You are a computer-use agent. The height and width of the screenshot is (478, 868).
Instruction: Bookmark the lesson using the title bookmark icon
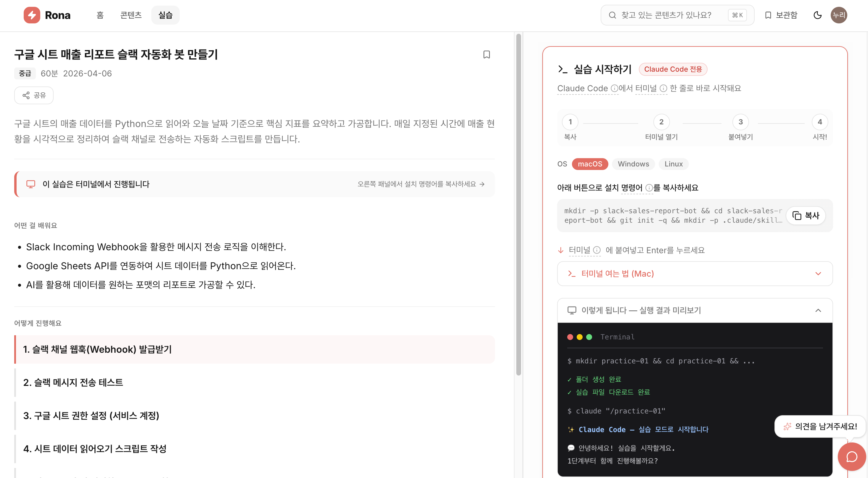[x=487, y=54]
